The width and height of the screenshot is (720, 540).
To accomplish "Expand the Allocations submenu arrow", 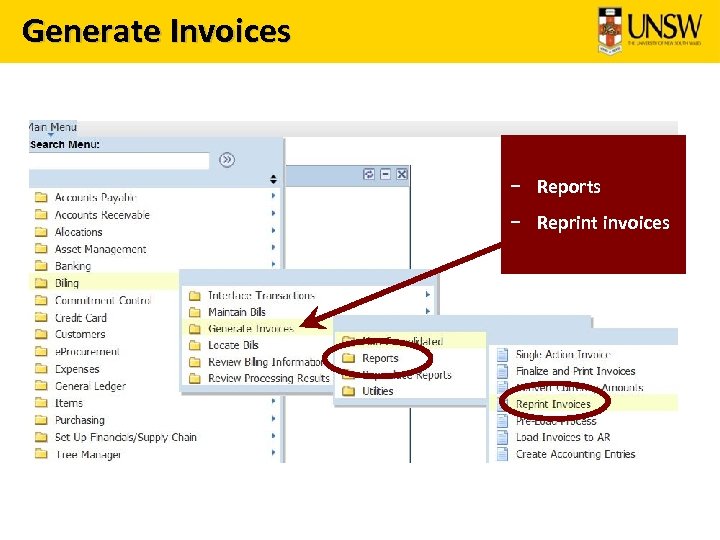I will coord(273,230).
